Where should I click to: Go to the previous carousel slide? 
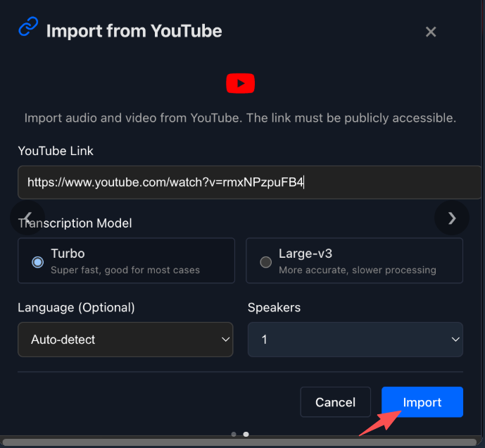27,218
